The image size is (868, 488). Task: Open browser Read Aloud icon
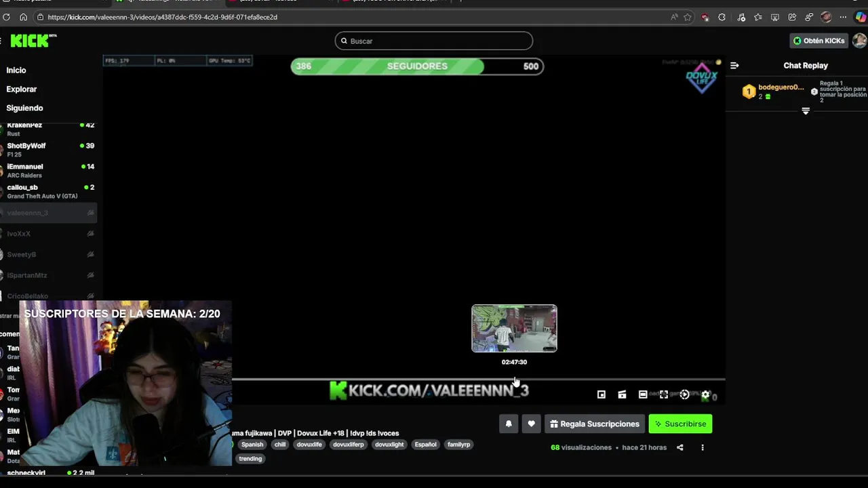point(674,17)
